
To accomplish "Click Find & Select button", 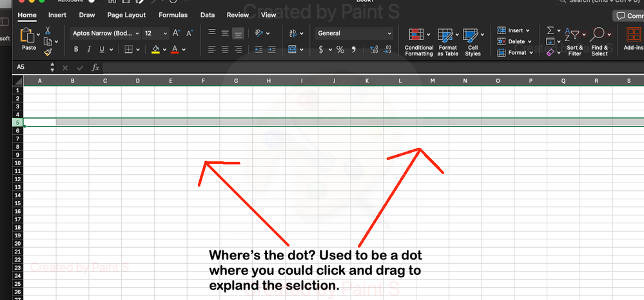I will 600,41.
